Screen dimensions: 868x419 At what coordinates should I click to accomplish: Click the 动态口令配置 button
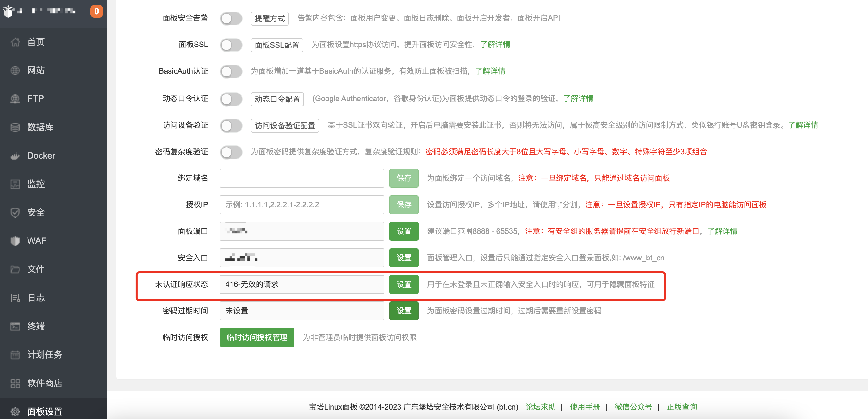[277, 99]
